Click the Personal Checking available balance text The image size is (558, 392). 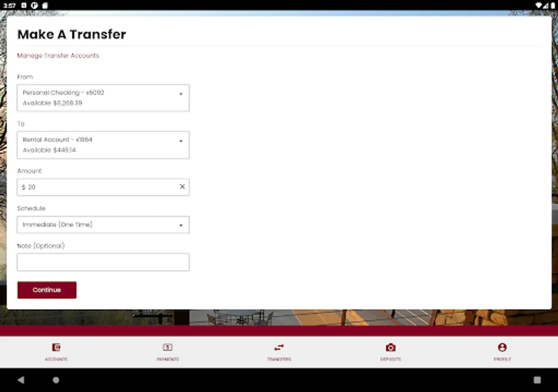click(52, 103)
